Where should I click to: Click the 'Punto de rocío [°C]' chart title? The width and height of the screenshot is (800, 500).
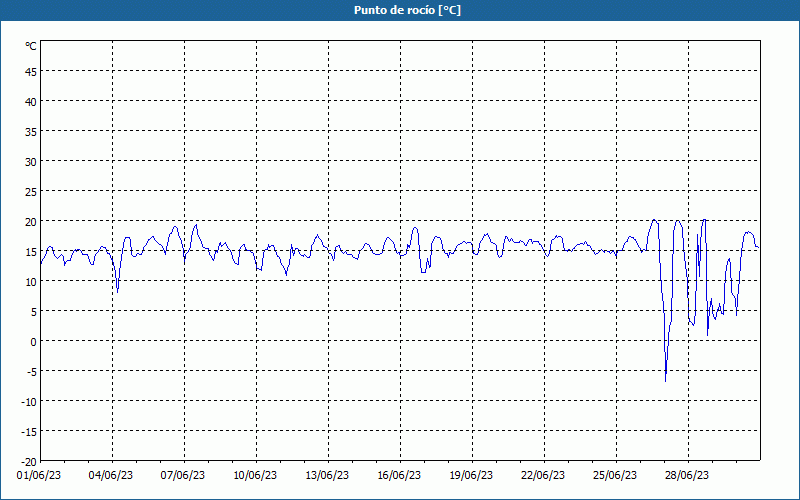pyautogui.click(x=407, y=10)
